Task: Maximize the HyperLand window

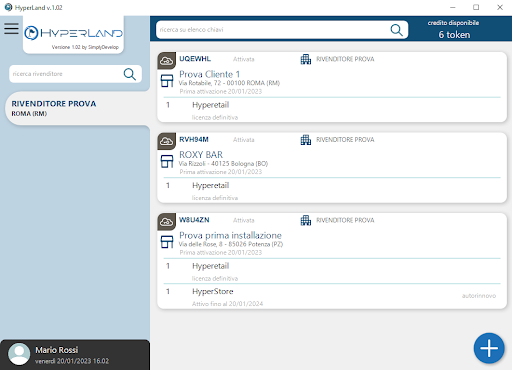Action: point(476,7)
